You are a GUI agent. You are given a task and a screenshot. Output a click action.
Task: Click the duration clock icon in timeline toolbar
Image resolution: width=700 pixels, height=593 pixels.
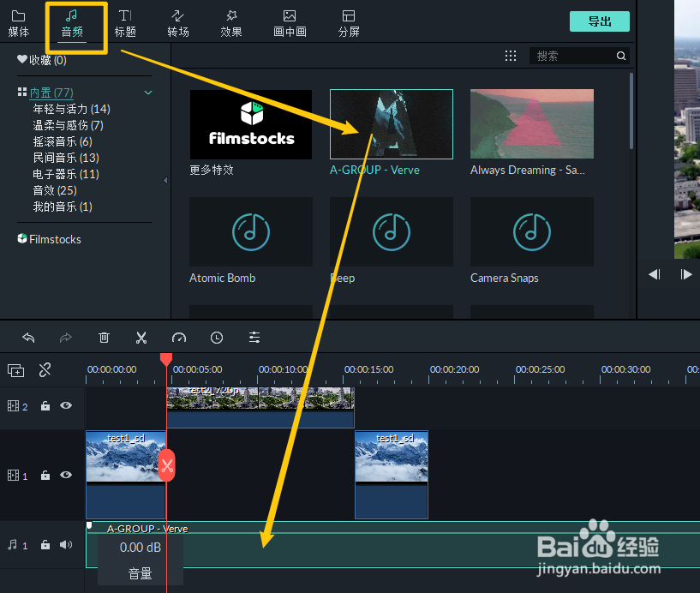tap(217, 338)
